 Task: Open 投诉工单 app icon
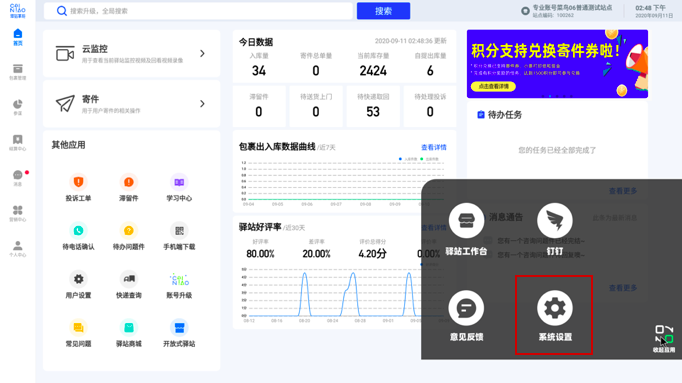(78, 182)
